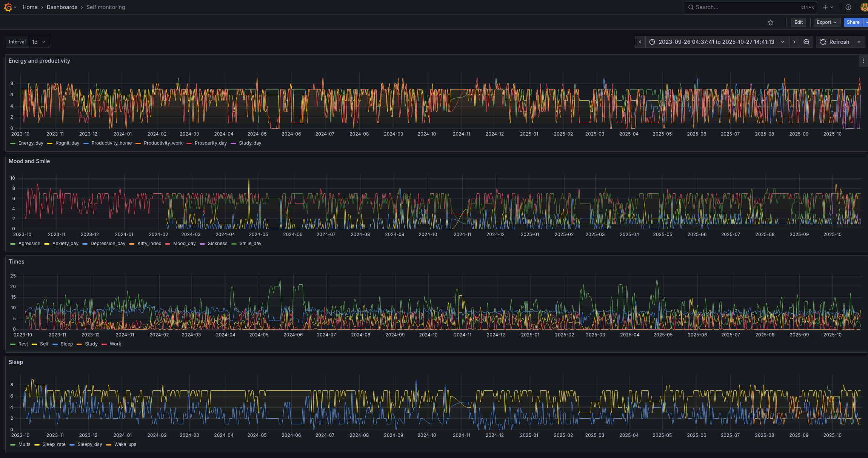868x458 pixels.
Task: Click the plus icon in the top navbar
Action: pos(825,7)
